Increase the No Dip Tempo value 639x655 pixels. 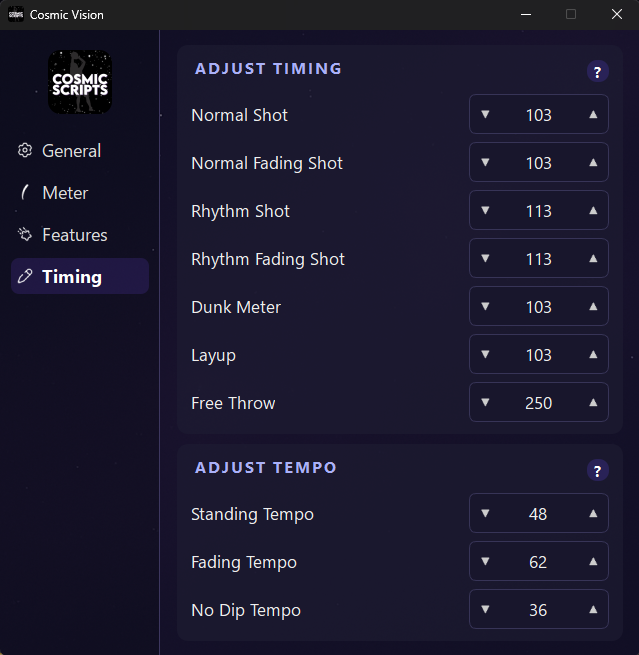pyautogui.click(x=593, y=610)
